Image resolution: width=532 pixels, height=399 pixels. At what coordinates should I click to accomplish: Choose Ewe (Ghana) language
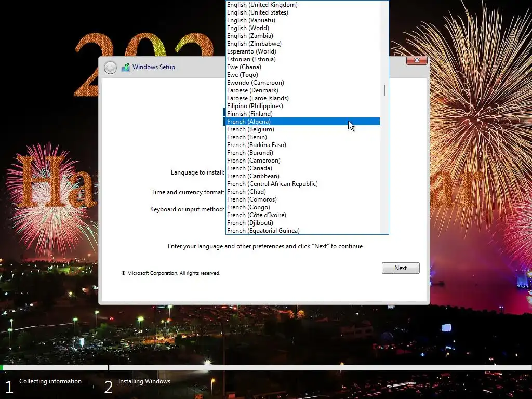[303, 67]
